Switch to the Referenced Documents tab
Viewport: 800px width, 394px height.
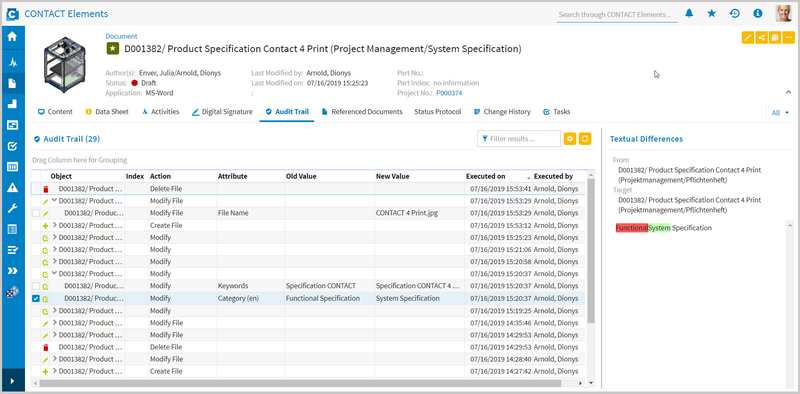(362, 112)
